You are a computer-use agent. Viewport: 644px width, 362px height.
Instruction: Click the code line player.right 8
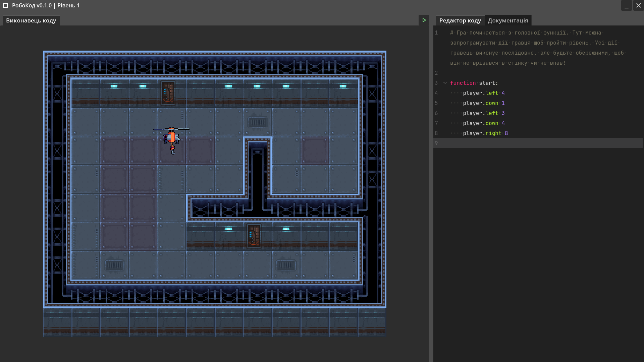485,133
